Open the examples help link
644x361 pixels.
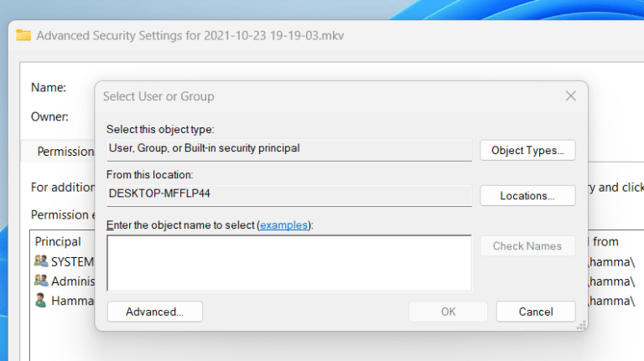pos(283,225)
